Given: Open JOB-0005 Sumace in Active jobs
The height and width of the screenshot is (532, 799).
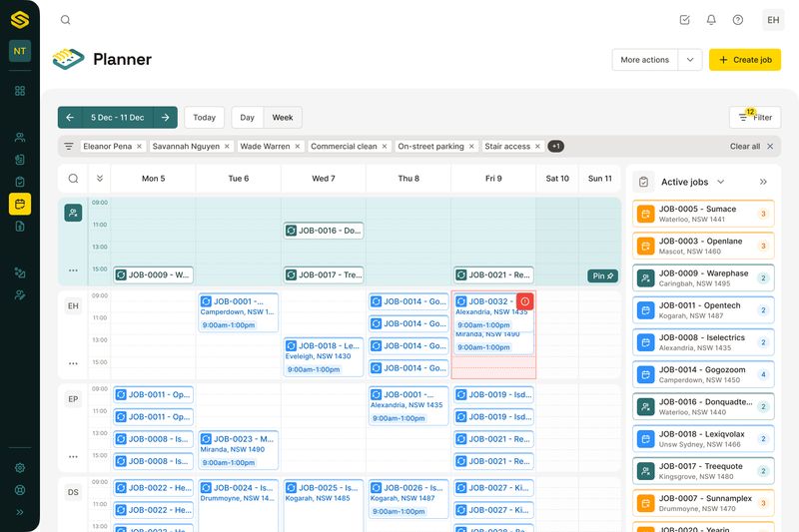Looking at the screenshot, I should click(703, 214).
